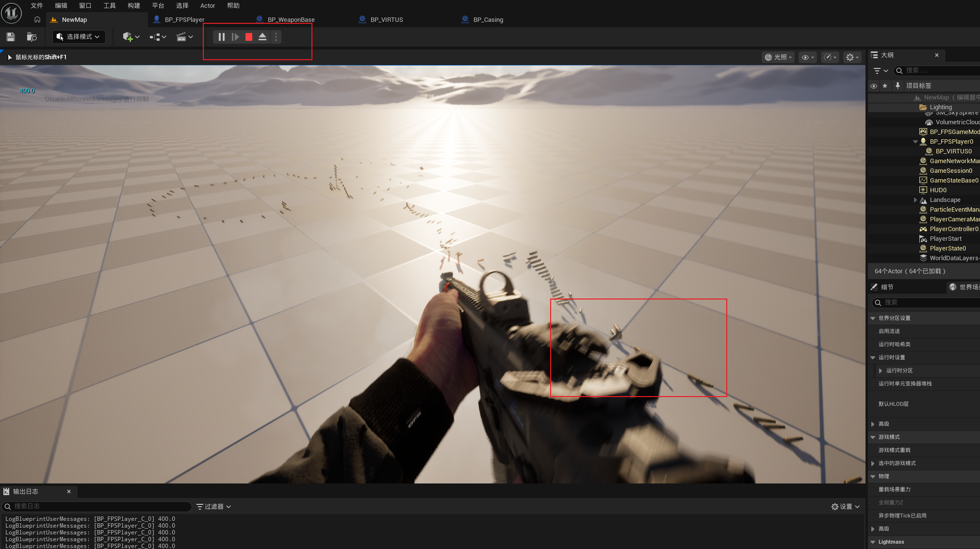The height and width of the screenshot is (549, 980).
Task: Collapse the World Partition settings section
Action: click(873, 318)
